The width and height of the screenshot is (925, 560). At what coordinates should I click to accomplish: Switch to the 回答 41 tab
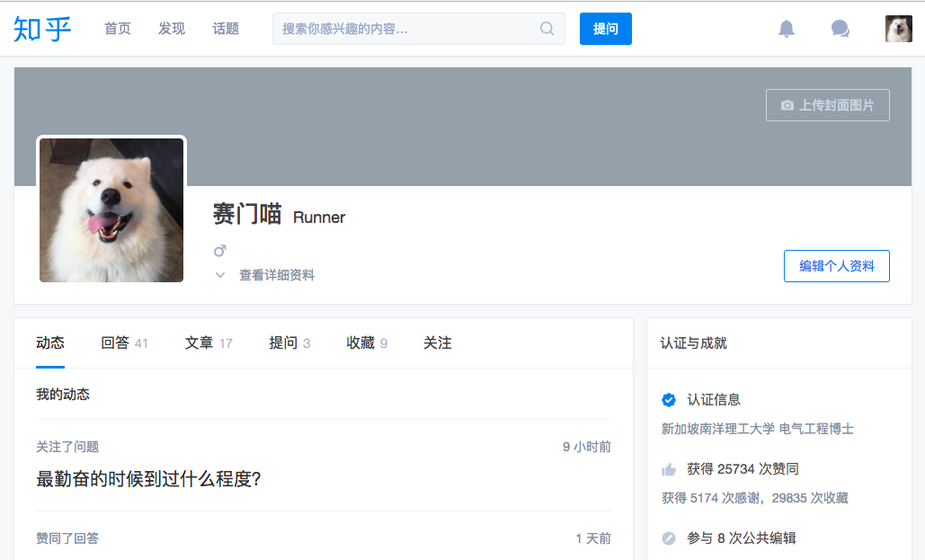click(x=124, y=342)
